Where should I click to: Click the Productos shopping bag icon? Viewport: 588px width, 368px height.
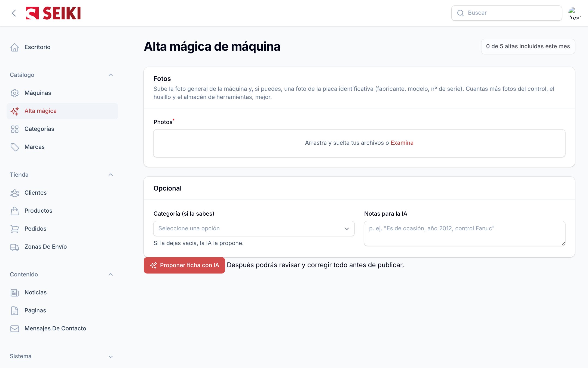pos(15,211)
